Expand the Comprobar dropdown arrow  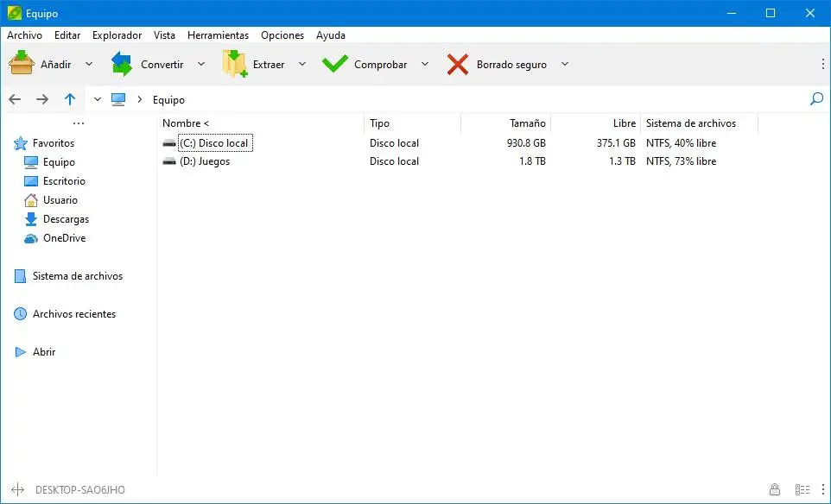(x=424, y=64)
